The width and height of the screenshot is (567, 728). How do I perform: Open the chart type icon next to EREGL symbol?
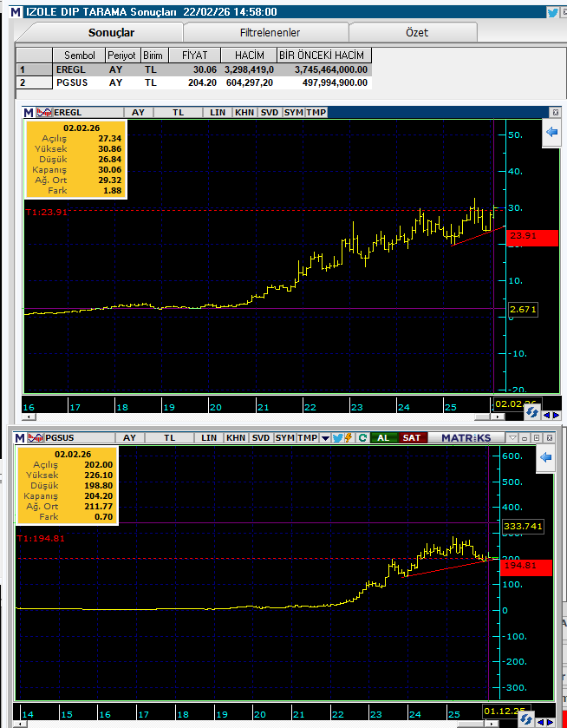[x=44, y=112]
